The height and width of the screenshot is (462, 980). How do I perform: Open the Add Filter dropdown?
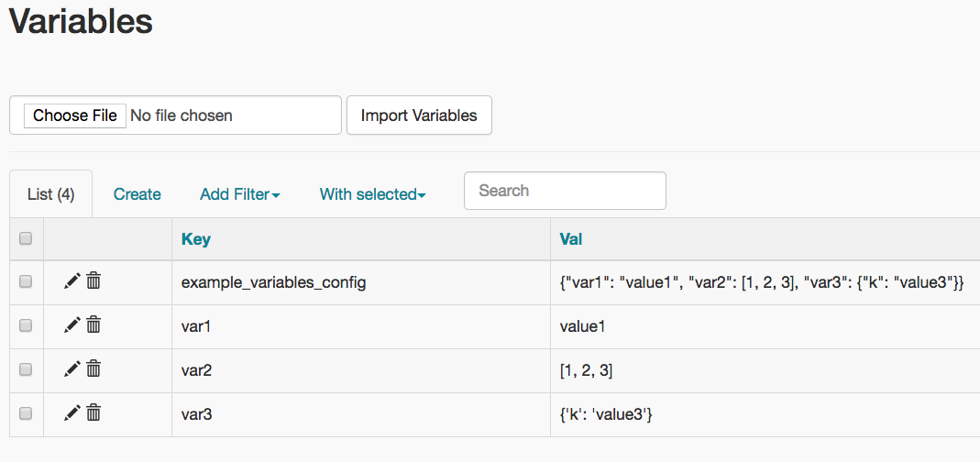coord(239,194)
